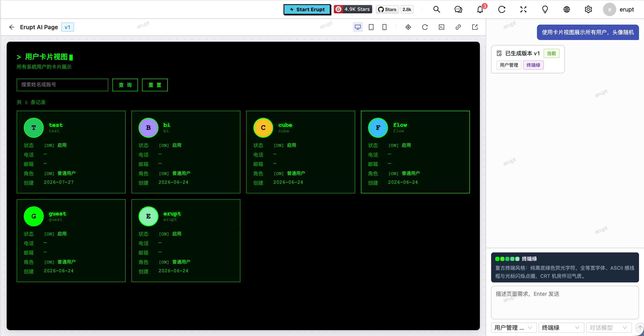Click the 重置 reset button
This screenshot has height=336, width=644.
[x=155, y=85]
